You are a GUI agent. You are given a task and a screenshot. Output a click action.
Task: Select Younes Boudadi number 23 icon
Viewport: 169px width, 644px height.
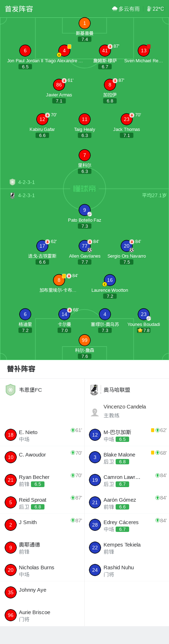(144, 314)
